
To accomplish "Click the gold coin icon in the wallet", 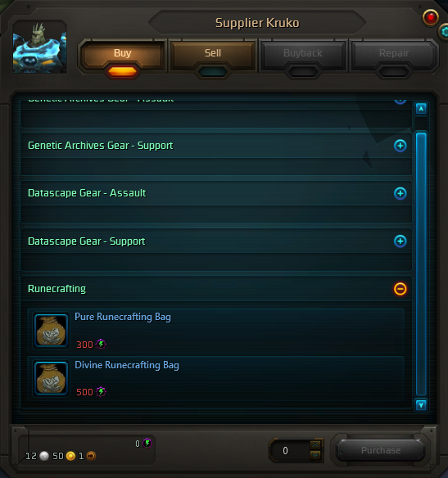I will (x=70, y=456).
